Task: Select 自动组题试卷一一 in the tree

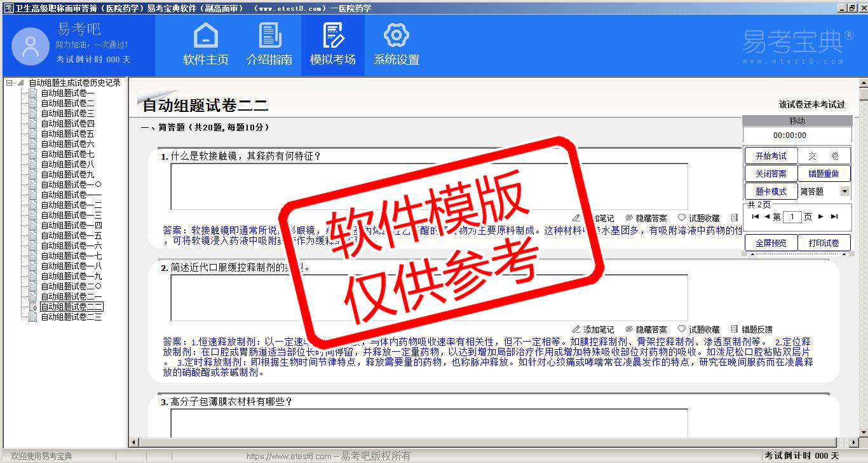Action: 71,195
